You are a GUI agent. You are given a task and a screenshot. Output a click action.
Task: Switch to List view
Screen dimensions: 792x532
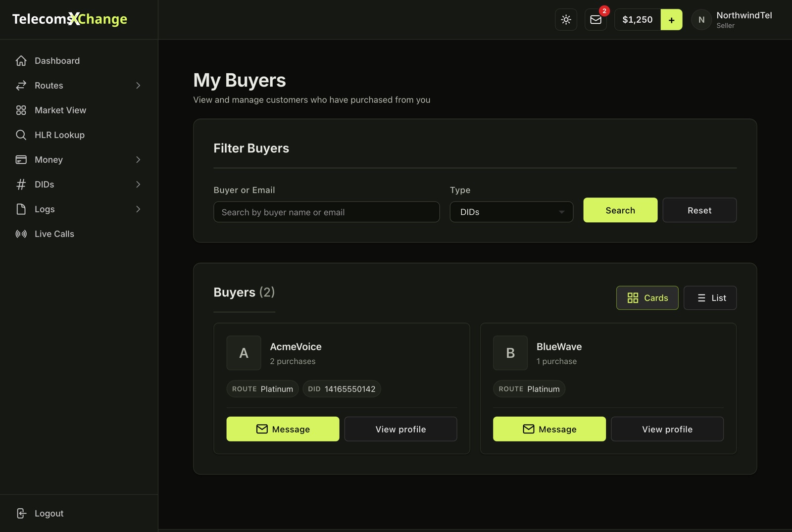point(710,298)
